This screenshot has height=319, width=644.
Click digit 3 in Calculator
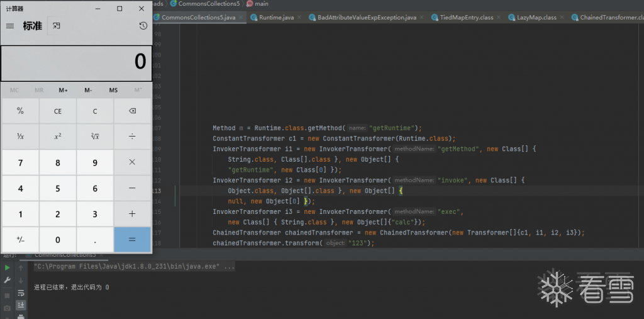coord(95,214)
